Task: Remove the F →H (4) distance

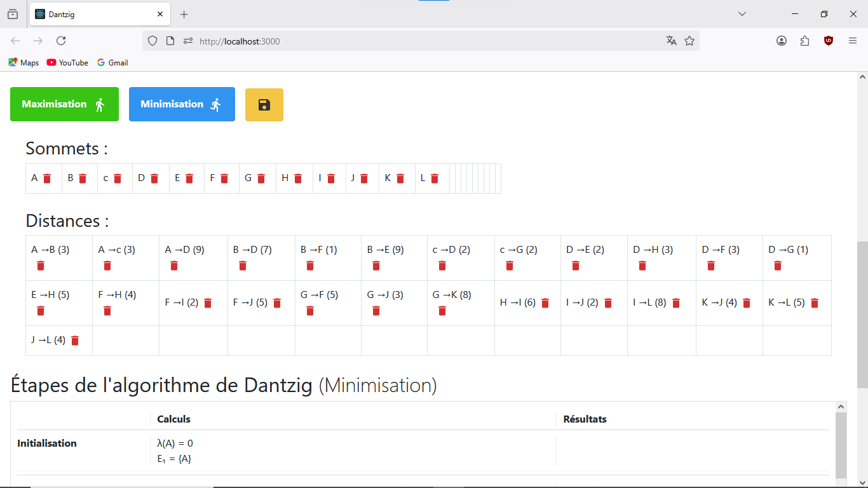Action: point(107,311)
